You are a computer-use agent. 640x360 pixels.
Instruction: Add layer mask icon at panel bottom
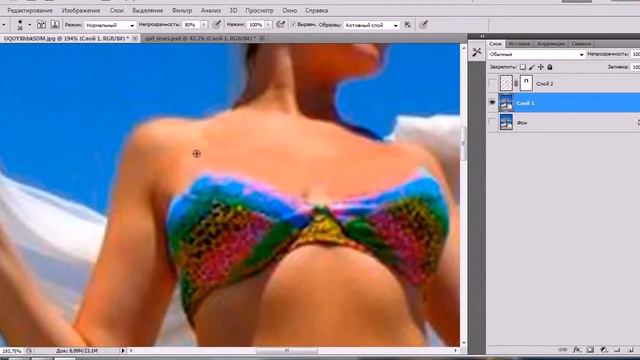pos(590,350)
